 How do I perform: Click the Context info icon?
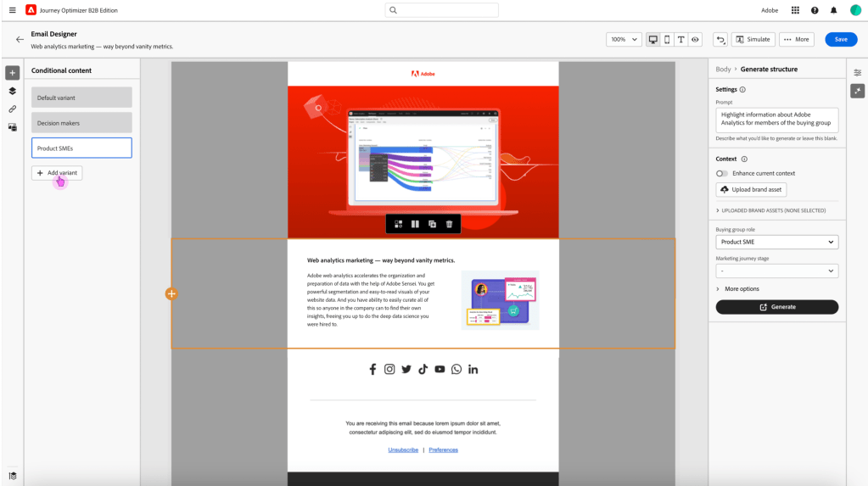click(x=744, y=159)
